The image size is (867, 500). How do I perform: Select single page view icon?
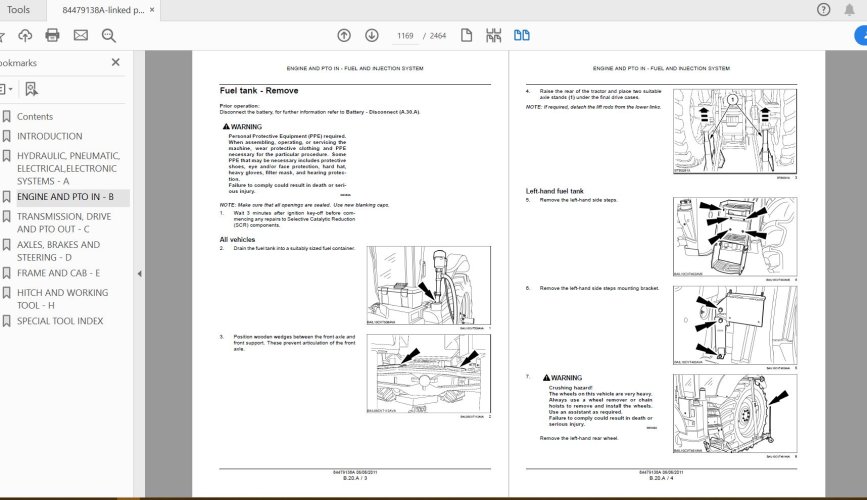pyautogui.click(x=467, y=35)
